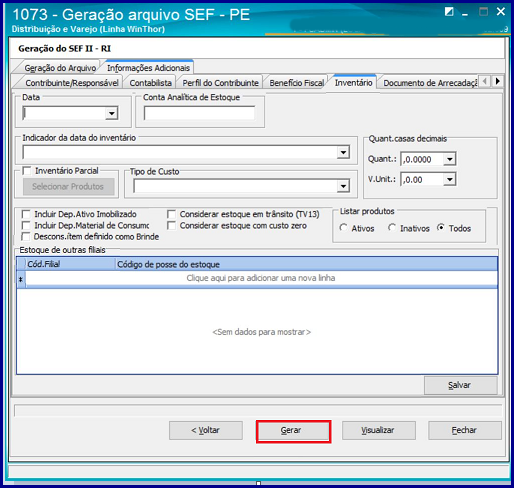Open Benefício Fiscal tab
This screenshot has height=488, width=514.
(x=297, y=83)
